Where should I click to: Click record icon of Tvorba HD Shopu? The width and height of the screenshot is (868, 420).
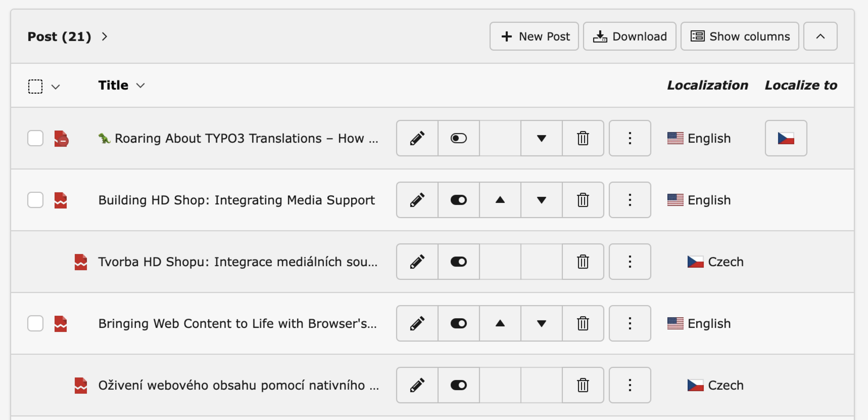click(x=81, y=262)
